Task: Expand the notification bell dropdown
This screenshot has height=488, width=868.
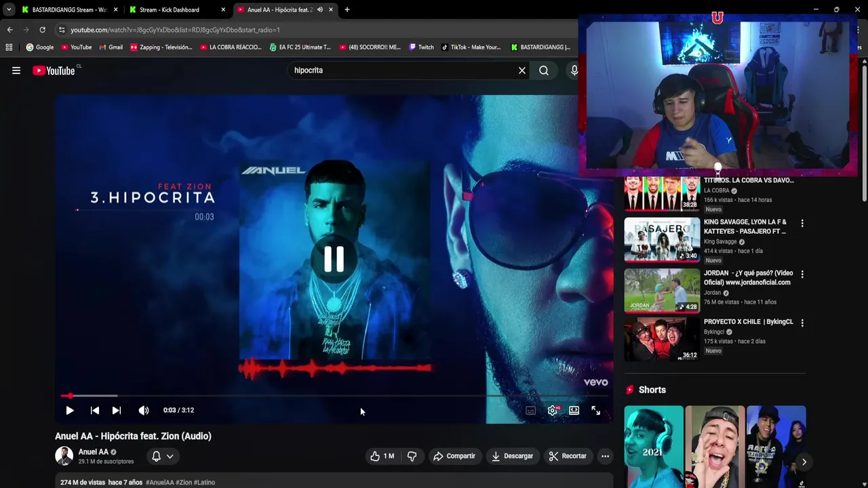Action: pos(163,456)
